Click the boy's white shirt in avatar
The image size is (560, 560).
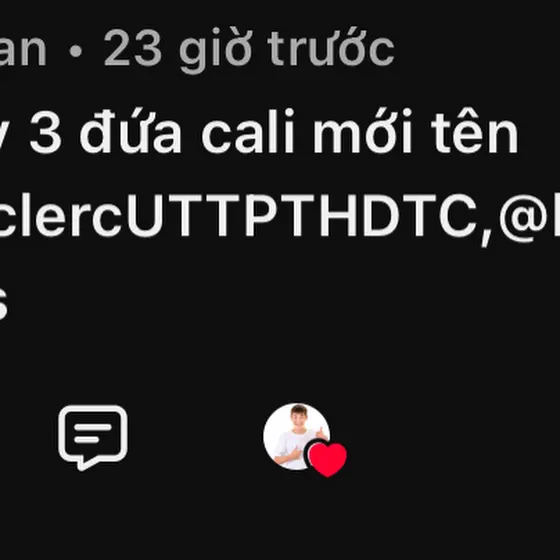[x=293, y=451]
